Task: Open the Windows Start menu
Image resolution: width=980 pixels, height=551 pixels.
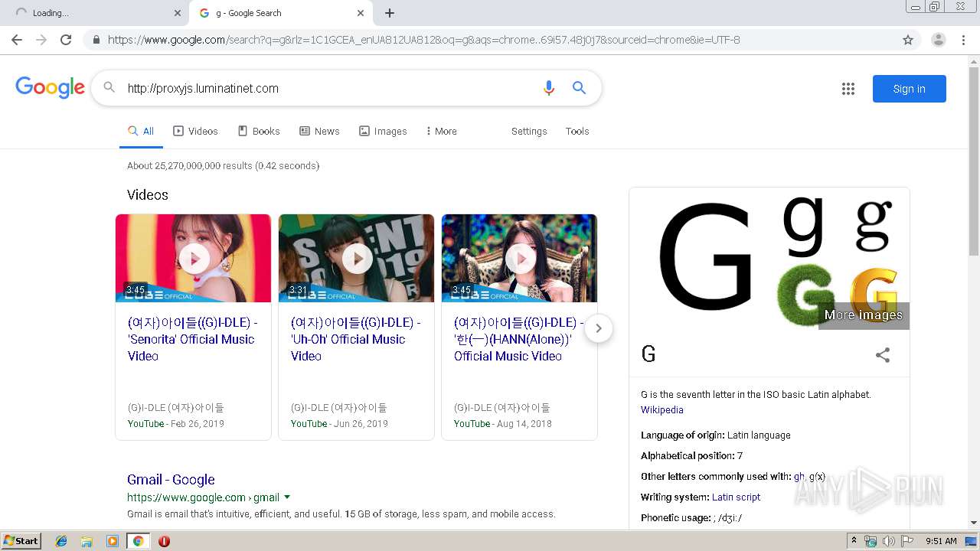Action: click(21, 541)
